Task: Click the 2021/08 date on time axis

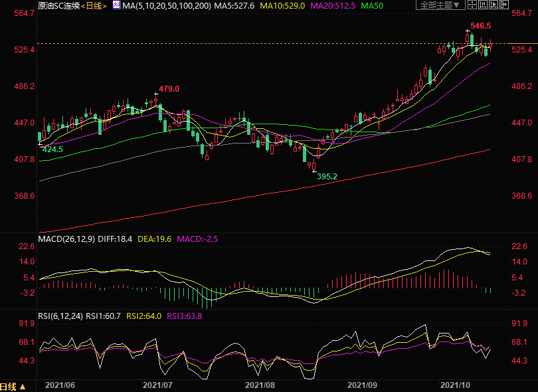Action: [x=260, y=385]
